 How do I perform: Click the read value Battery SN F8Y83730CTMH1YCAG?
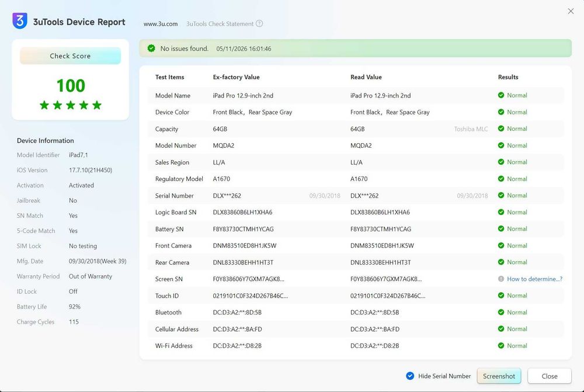[381, 229]
